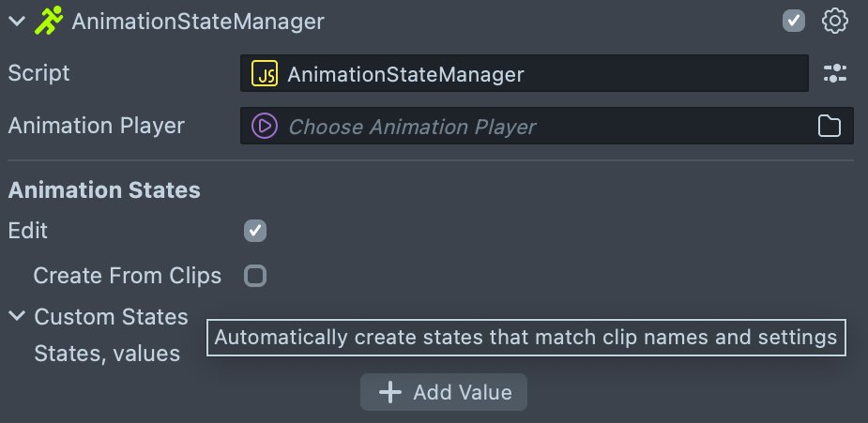Enable the Create From Clips checkbox

pos(255,276)
